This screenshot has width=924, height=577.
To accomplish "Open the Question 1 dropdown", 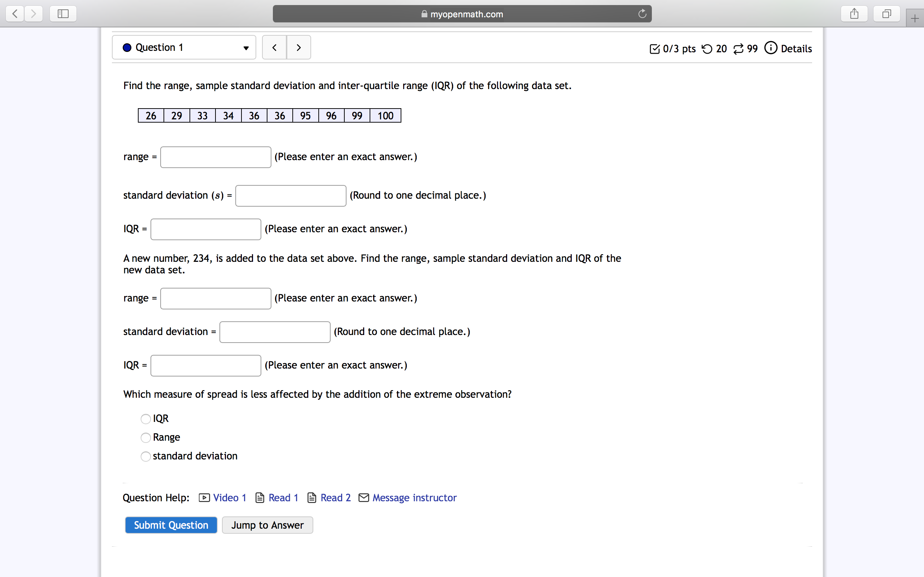I will click(x=246, y=47).
